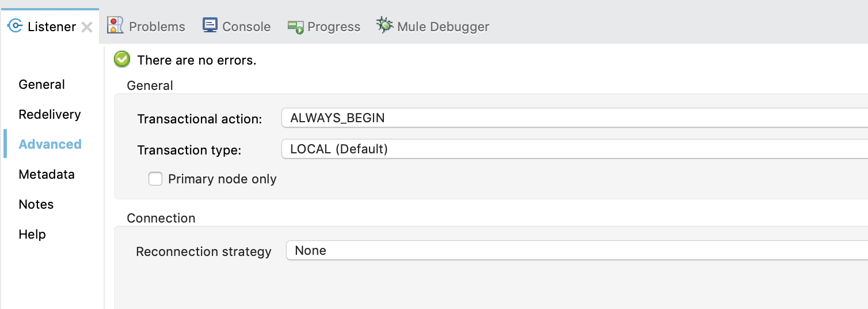The image size is (868, 309).
Task: Open the Mule Debugger tab
Action: (443, 27)
